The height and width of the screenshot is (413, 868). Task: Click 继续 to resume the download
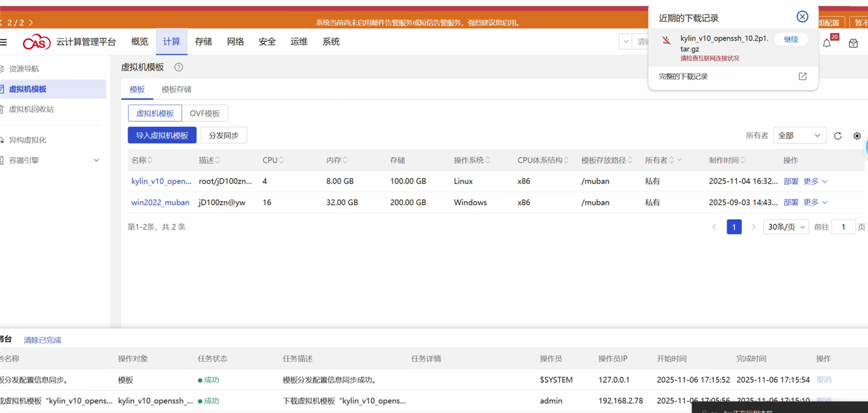(x=790, y=40)
